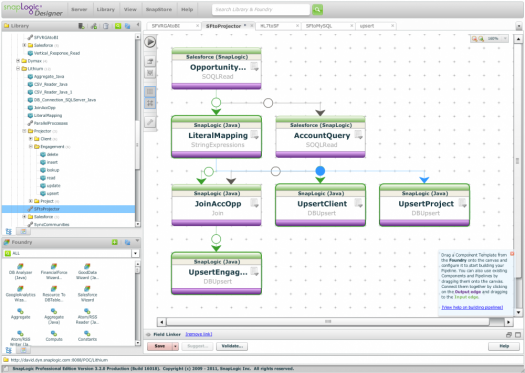Click the Validate button
This screenshot has height=373, width=525.
tap(232, 346)
